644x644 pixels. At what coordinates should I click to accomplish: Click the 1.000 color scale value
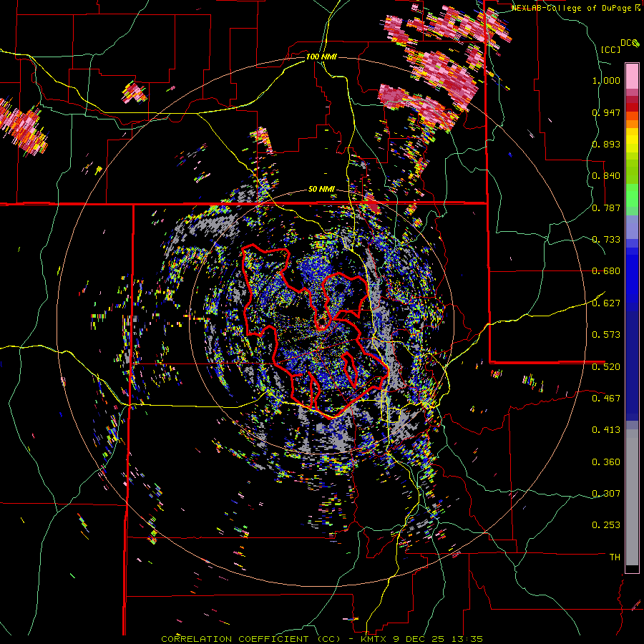pyautogui.click(x=606, y=80)
